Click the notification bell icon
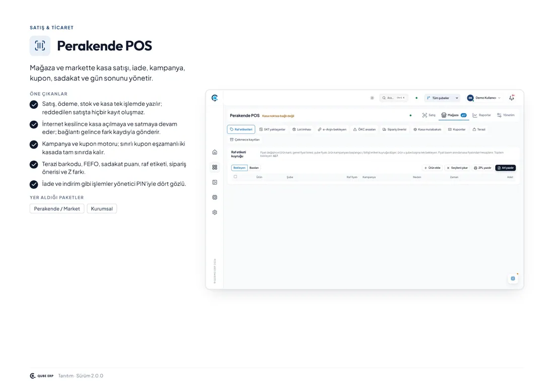Image resolution: width=554 pixels, height=392 pixels. tap(512, 98)
